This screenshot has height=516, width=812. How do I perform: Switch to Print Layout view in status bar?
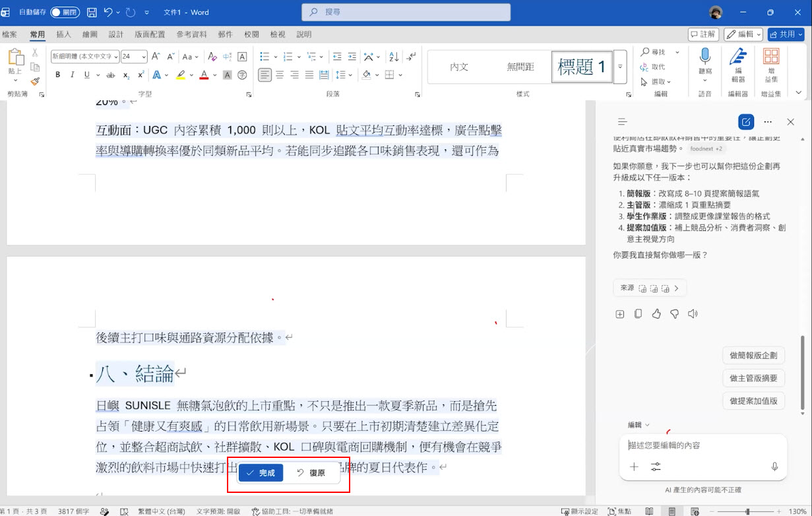[x=671, y=511]
